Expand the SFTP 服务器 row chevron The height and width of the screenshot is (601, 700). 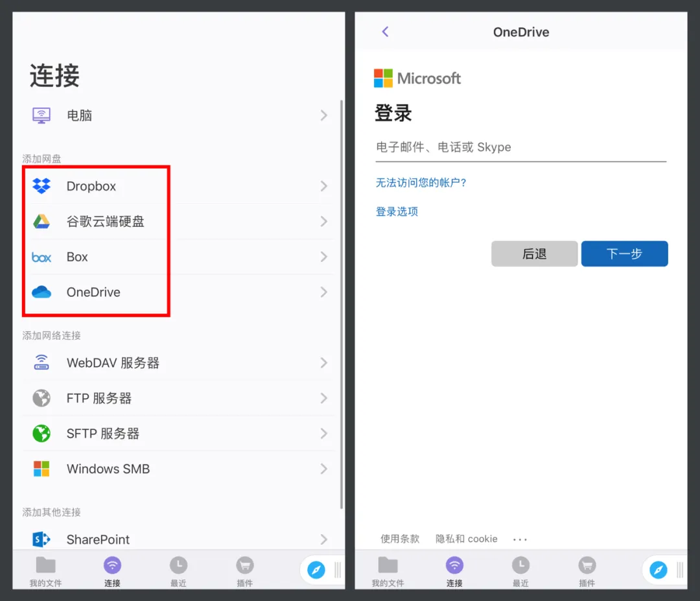(x=324, y=433)
